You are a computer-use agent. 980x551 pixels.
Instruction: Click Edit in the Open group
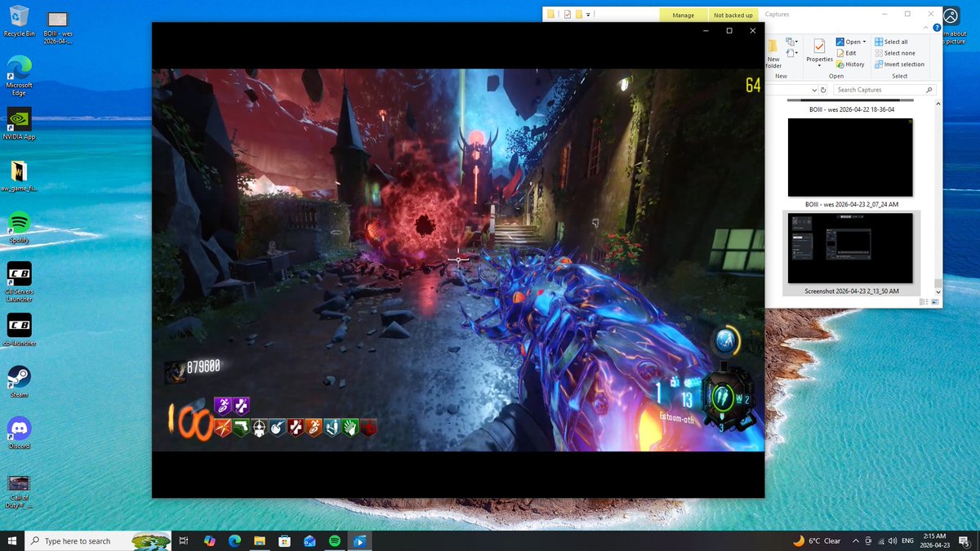[x=846, y=53]
